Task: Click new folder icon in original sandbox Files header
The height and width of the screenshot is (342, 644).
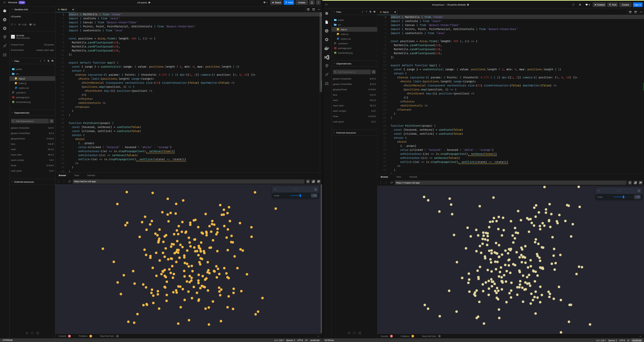Action: (x=52, y=61)
